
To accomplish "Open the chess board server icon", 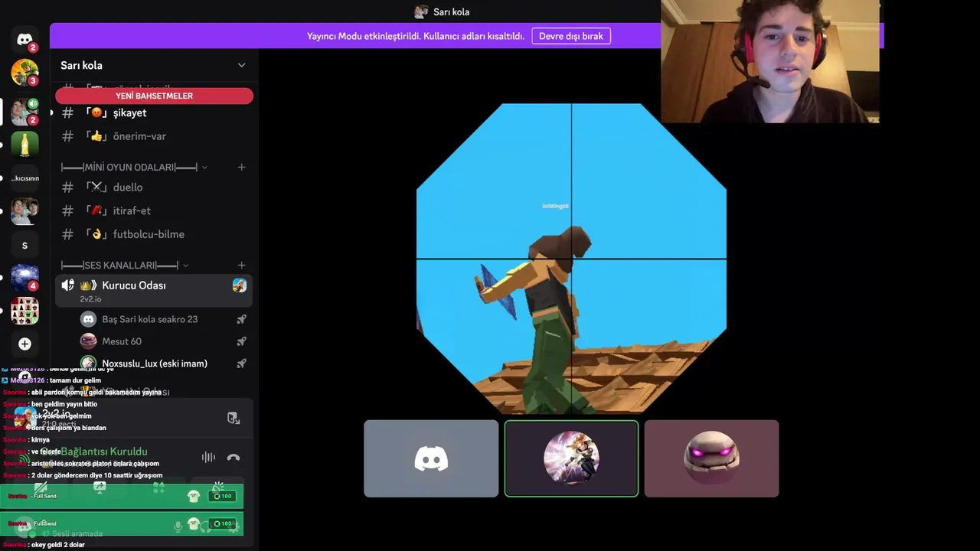I will pyautogui.click(x=24, y=311).
